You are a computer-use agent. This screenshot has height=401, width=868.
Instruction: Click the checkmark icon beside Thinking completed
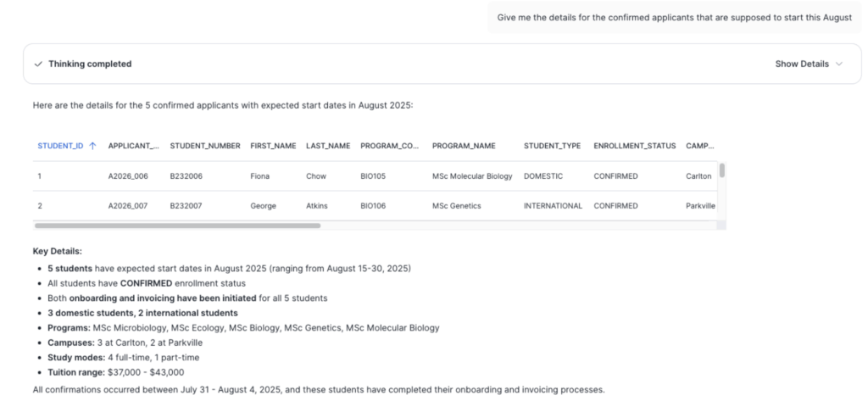[x=38, y=64]
